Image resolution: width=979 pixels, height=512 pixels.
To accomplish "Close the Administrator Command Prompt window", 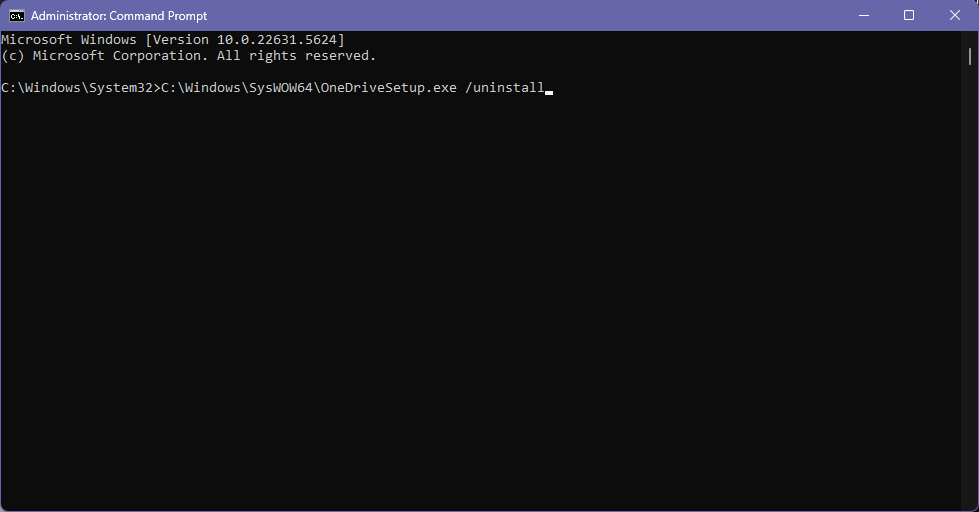I will tap(955, 15).
